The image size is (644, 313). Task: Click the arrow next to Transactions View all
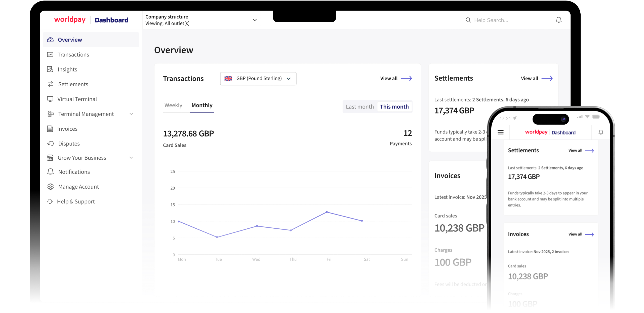coord(406,78)
